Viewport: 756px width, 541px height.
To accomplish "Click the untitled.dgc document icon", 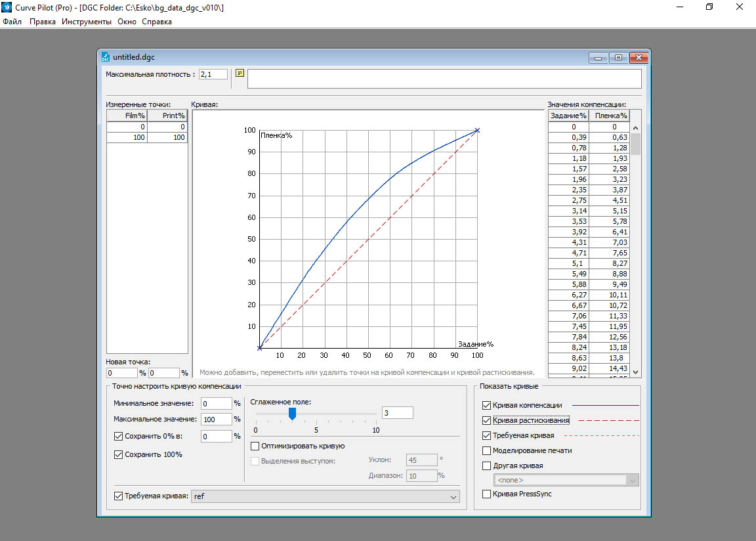I will 106,57.
